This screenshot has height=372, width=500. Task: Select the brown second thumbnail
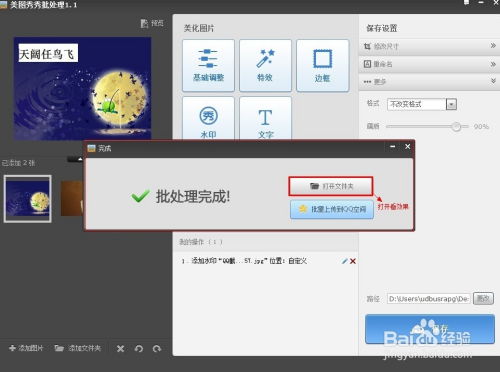point(72,198)
